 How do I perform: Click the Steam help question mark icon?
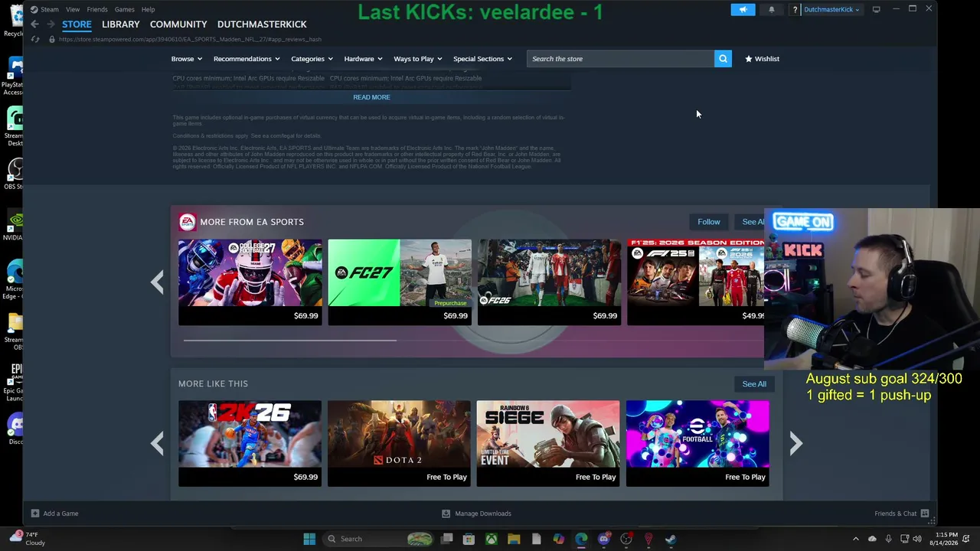point(795,9)
